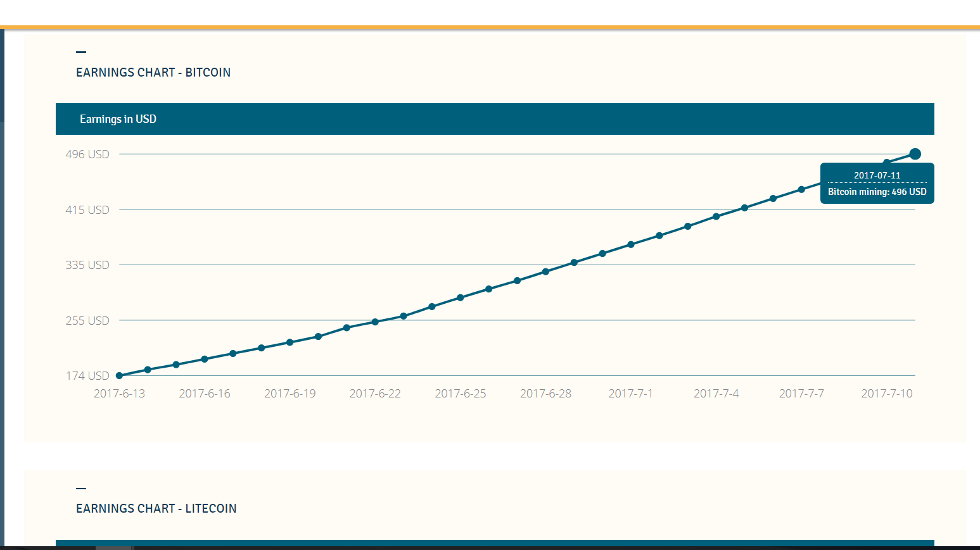Click the 'EARNINGS CHART - BITCOIN' heading
Image resolution: width=980 pixels, height=550 pixels.
[153, 72]
